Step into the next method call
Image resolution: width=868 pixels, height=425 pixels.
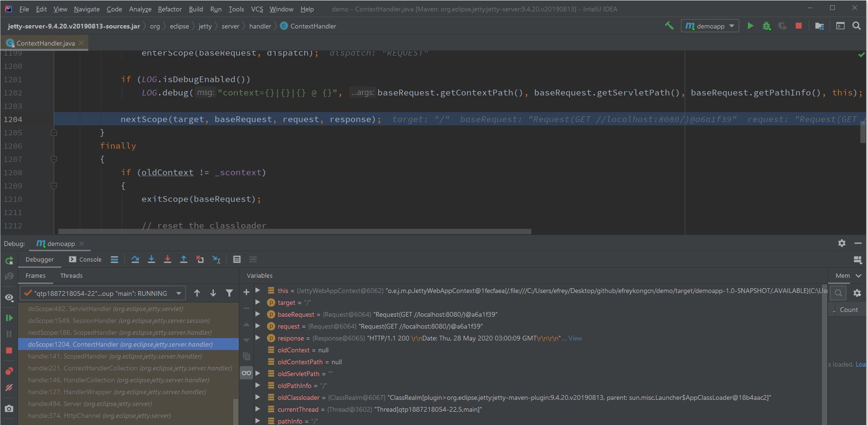click(x=151, y=259)
